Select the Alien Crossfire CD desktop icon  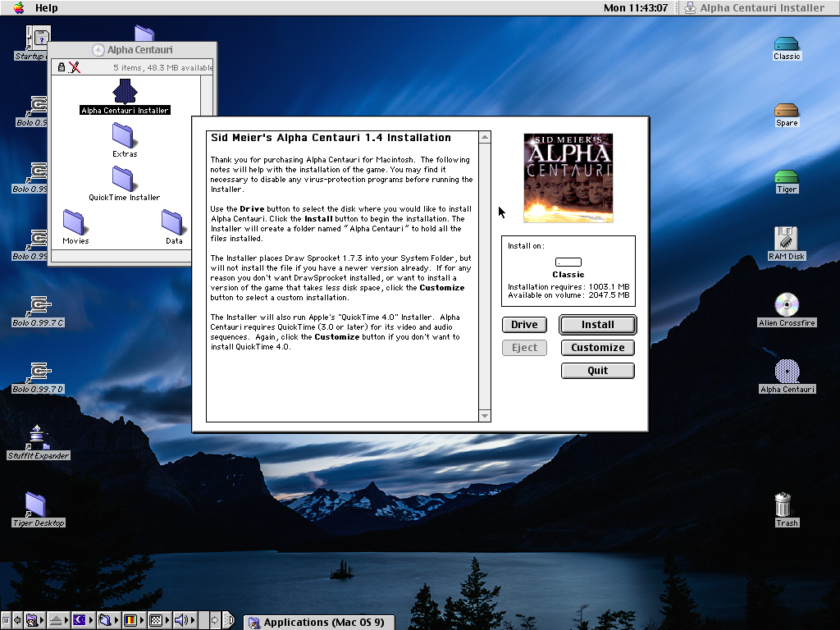tap(786, 305)
